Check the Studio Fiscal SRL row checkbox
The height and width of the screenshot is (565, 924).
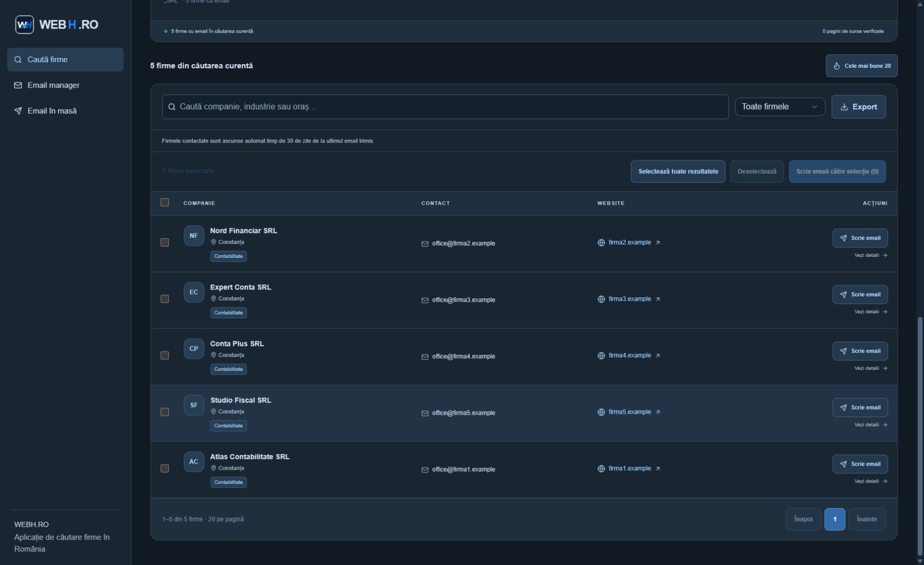pyautogui.click(x=165, y=412)
